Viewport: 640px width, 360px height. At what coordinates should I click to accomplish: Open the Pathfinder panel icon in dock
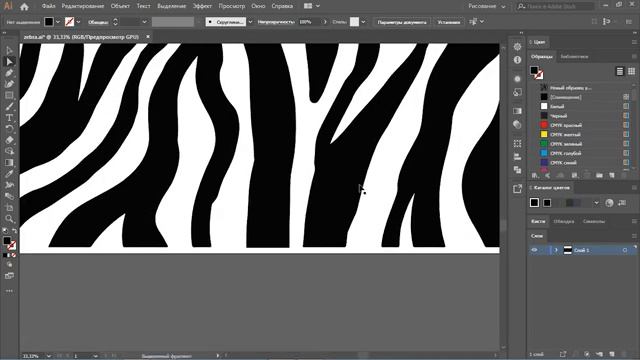click(x=518, y=170)
